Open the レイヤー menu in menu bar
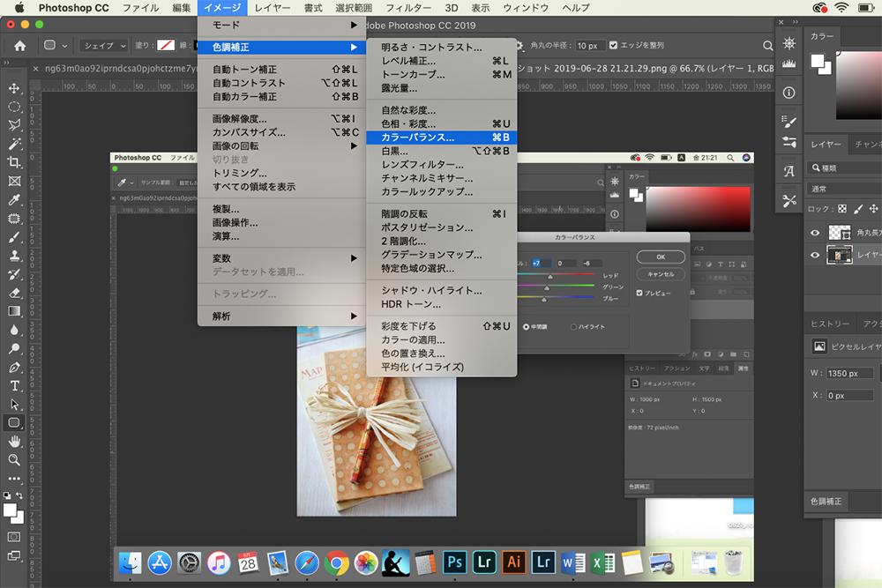 pyautogui.click(x=273, y=8)
